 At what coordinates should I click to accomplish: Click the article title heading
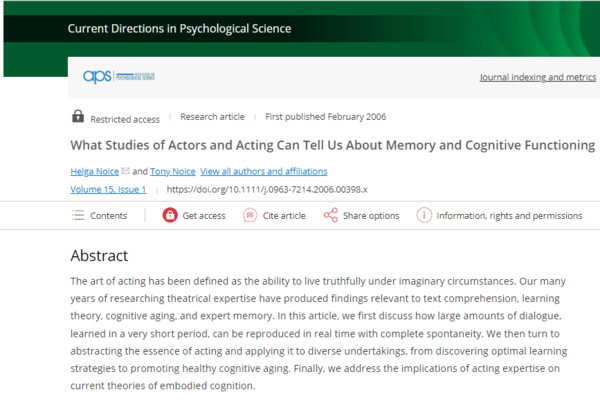[332, 146]
